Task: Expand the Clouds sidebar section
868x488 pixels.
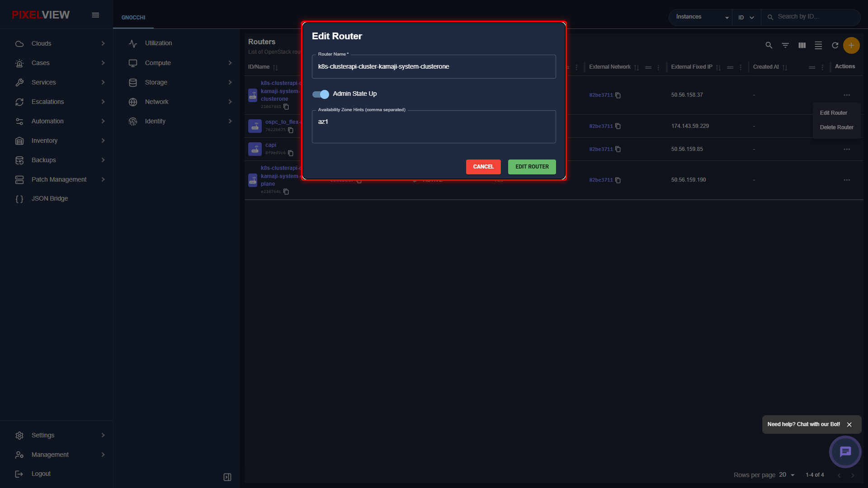Action: [x=60, y=43]
